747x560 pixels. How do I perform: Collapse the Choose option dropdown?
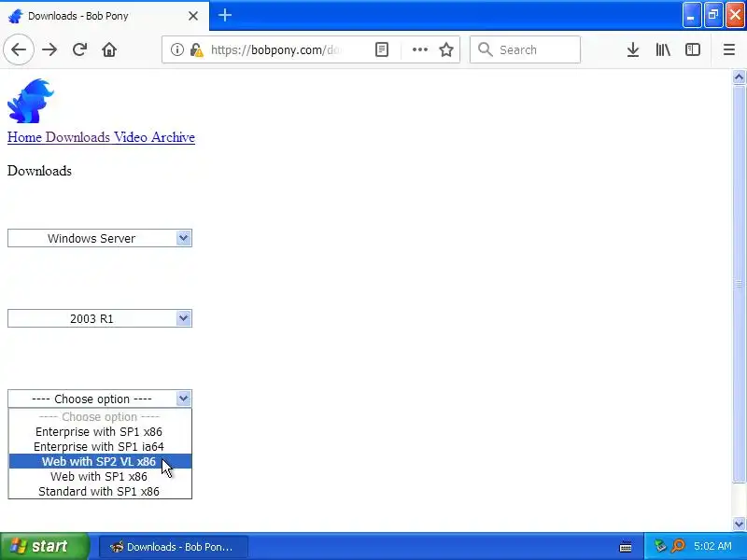pyautogui.click(x=100, y=399)
